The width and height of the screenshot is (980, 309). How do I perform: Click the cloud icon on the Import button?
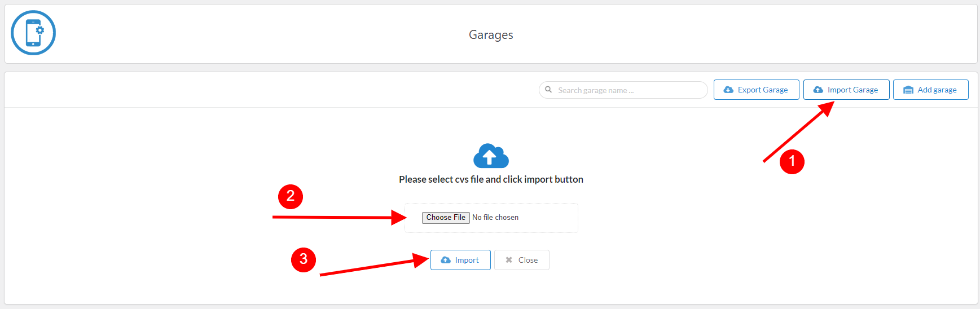[x=446, y=260]
